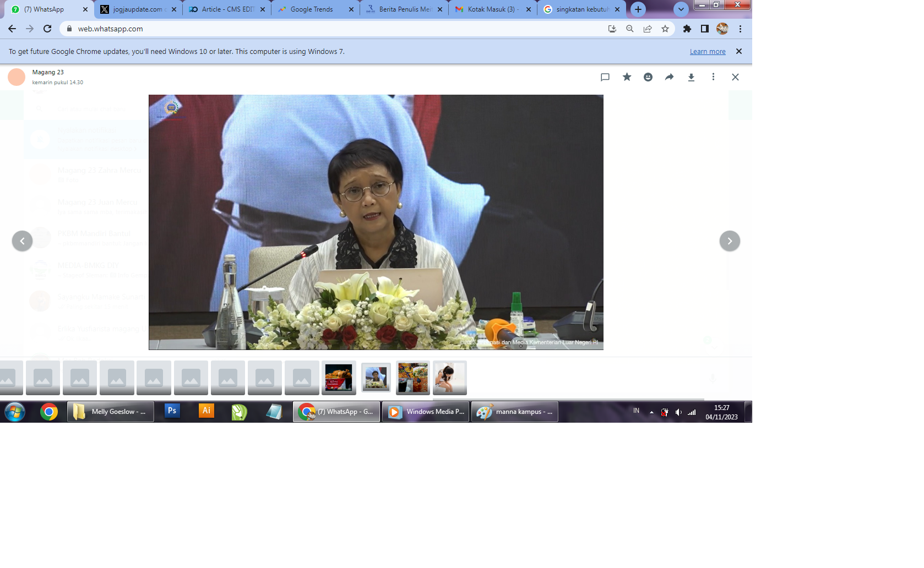Open volume control in system tray
Viewport: 924px width, 568px height.
678,412
